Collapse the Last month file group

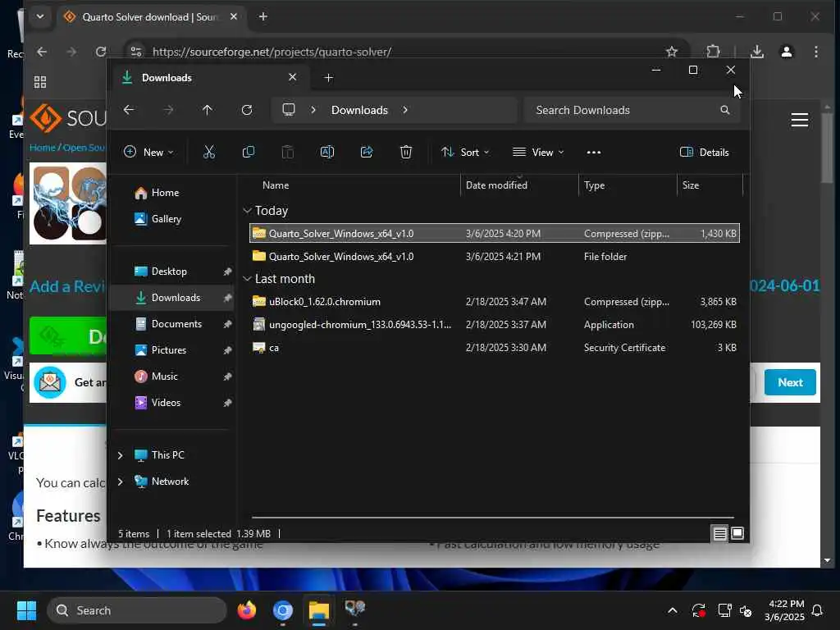tap(248, 279)
